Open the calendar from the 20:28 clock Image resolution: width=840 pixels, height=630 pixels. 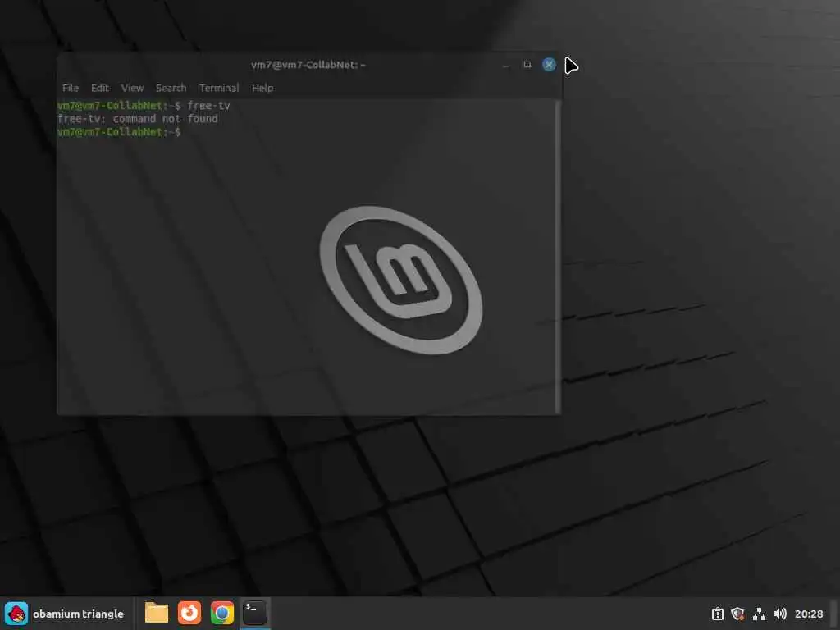pyautogui.click(x=808, y=614)
